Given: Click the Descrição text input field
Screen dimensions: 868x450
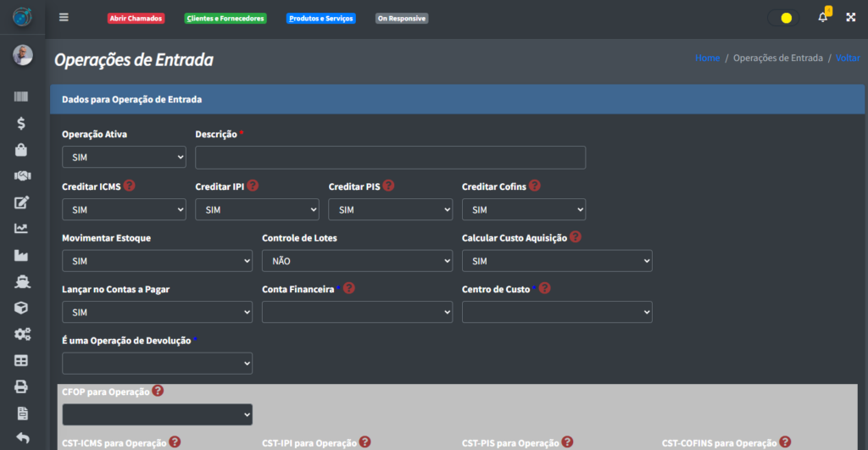Looking at the screenshot, I should 390,158.
